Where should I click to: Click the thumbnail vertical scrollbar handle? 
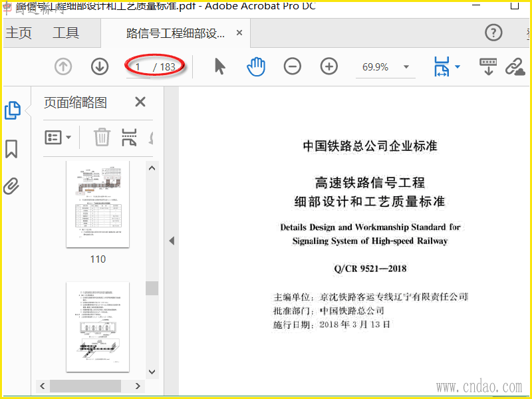pyautogui.click(x=152, y=289)
